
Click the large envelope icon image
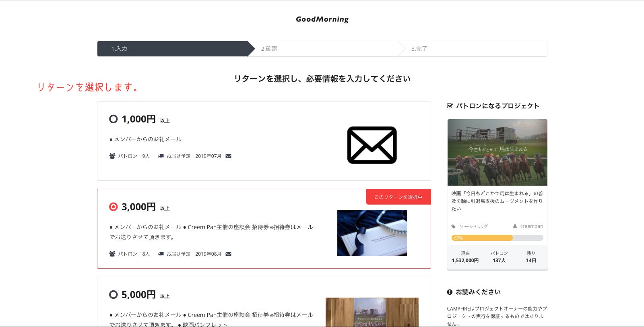[x=372, y=145]
